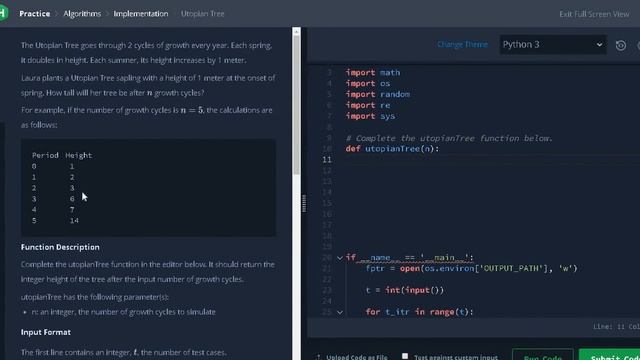This screenshot has width=640, height=360.
Task: Click the Function Description heading
Action: point(60,247)
